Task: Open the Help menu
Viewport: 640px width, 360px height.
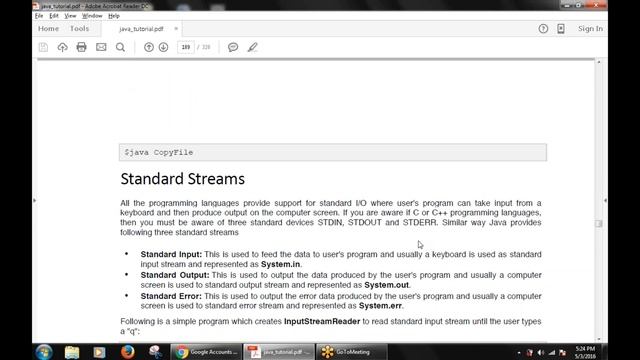Action: tap(114, 16)
